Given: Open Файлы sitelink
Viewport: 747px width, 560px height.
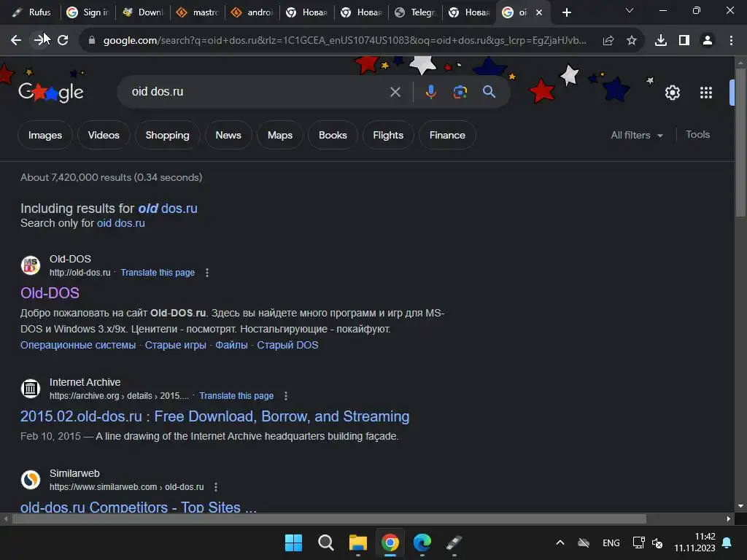Looking at the screenshot, I should (231, 345).
